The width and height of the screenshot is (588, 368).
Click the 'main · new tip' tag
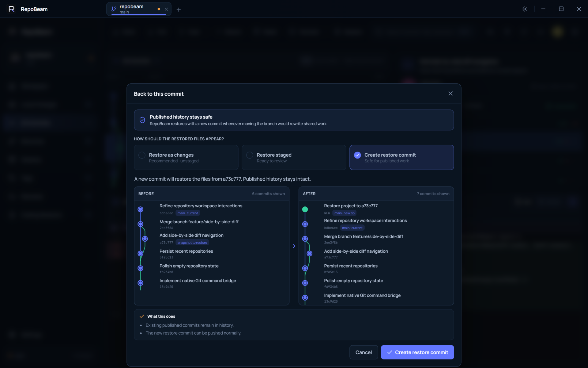pyautogui.click(x=345, y=213)
